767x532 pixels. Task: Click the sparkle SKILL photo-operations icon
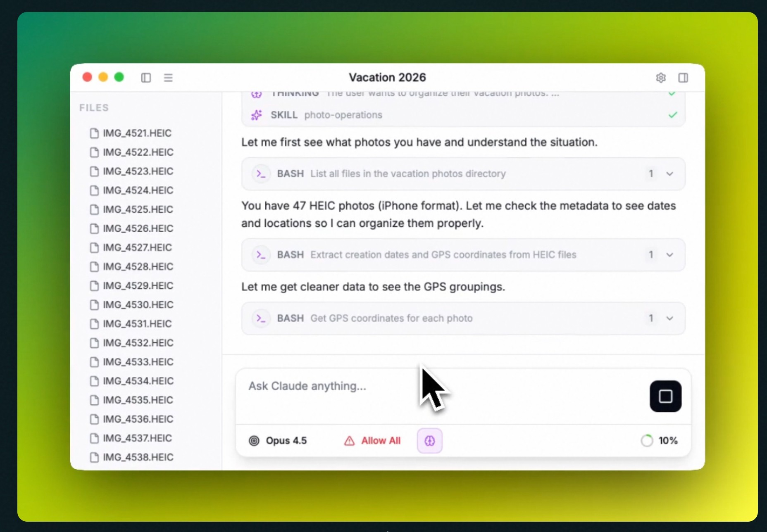coord(257,115)
